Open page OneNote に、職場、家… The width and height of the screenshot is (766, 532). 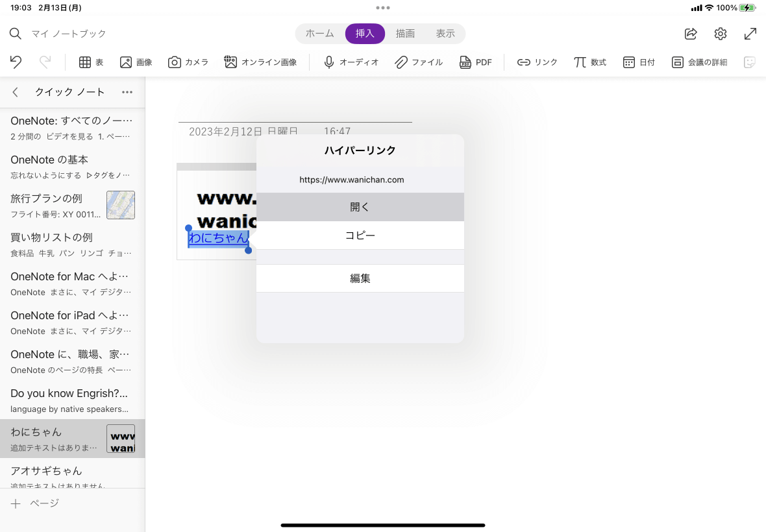[x=72, y=361]
